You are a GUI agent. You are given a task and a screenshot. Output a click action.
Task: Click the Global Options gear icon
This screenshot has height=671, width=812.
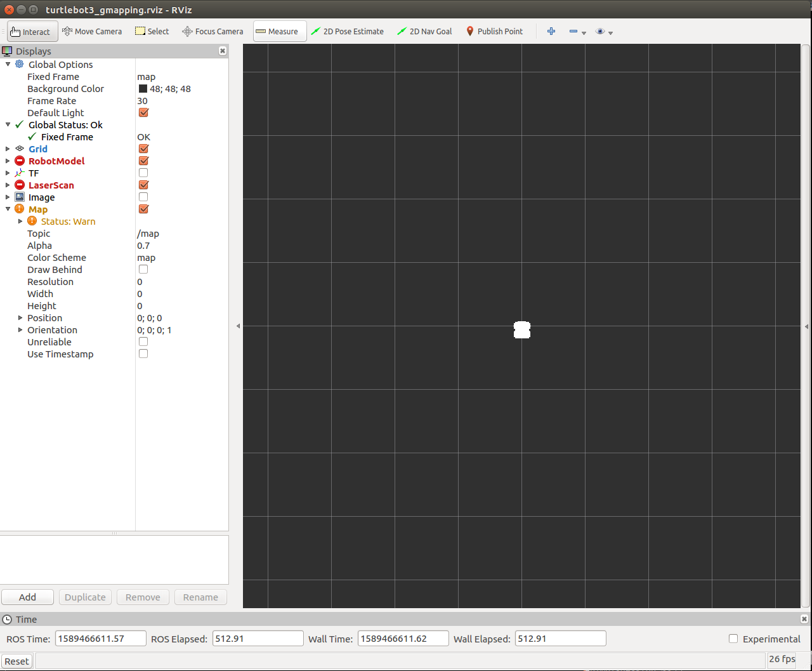19,64
